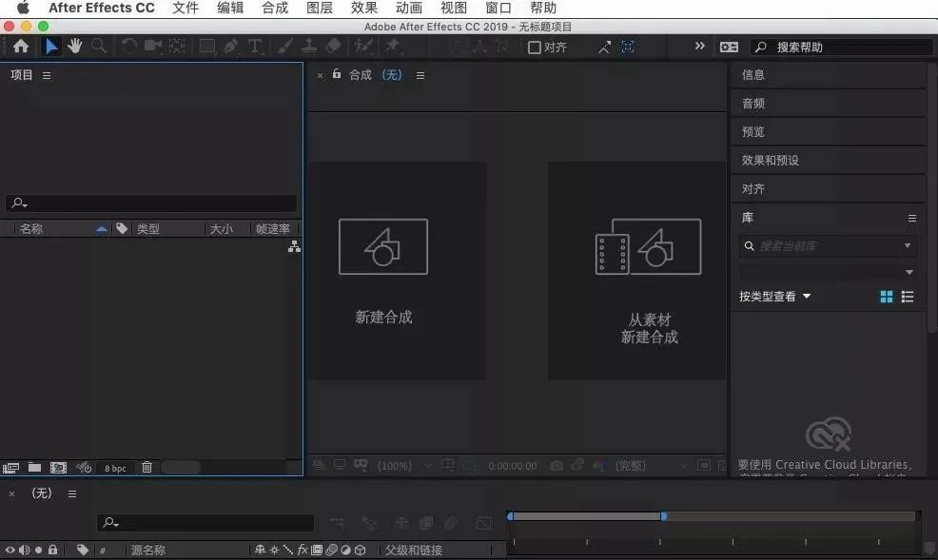Click the timeline eye video visibility column icon
This screenshot has width=938, height=560.
click(10, 550)
